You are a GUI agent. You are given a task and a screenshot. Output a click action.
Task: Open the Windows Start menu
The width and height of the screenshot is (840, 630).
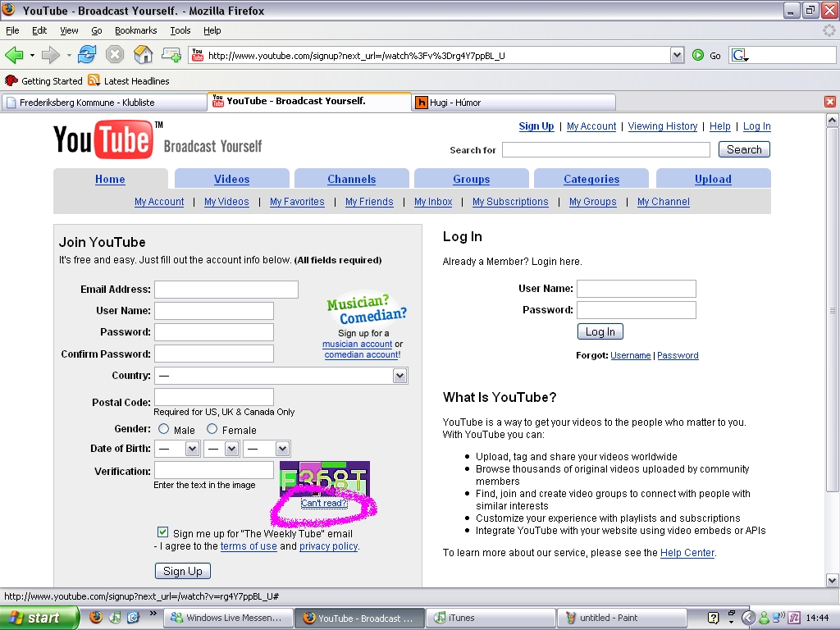click(39, 618)
